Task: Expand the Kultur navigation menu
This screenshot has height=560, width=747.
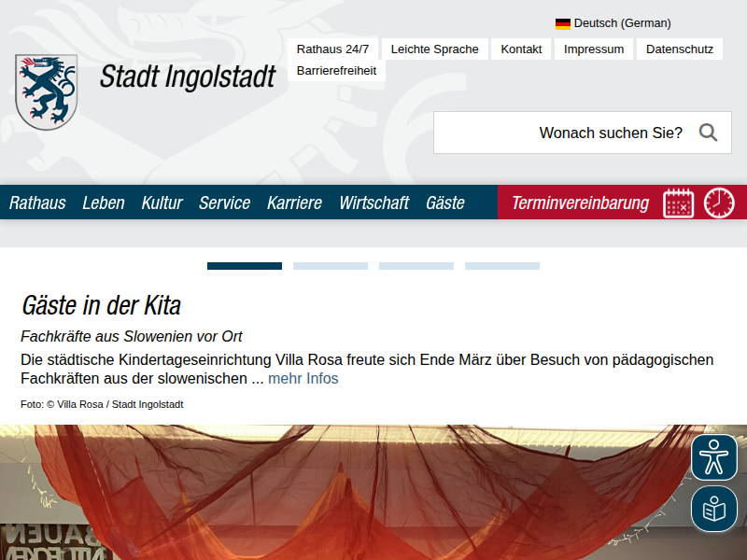Action: click(162, 203)
